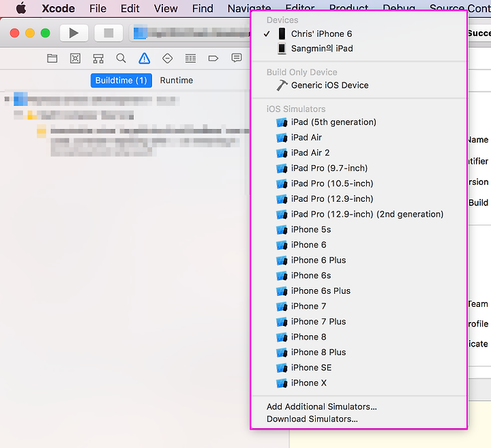
Task: Click Add Additional Simulators...
Action: [359, 406]
